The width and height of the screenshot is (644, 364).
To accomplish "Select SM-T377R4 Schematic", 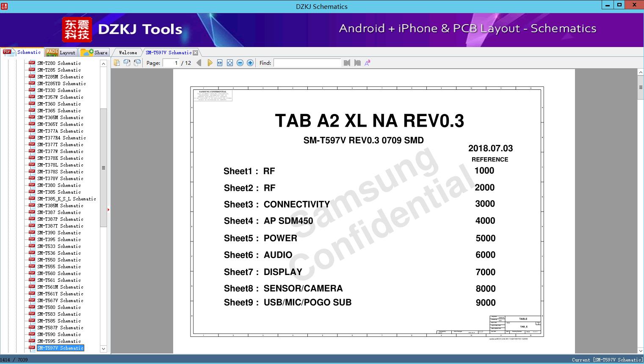I will (x=61, y=138).
